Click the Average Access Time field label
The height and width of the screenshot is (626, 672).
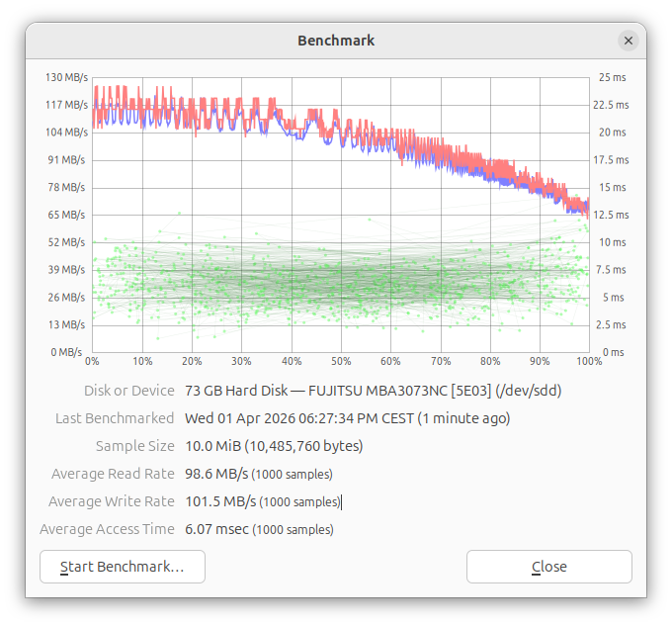(107, 529)
